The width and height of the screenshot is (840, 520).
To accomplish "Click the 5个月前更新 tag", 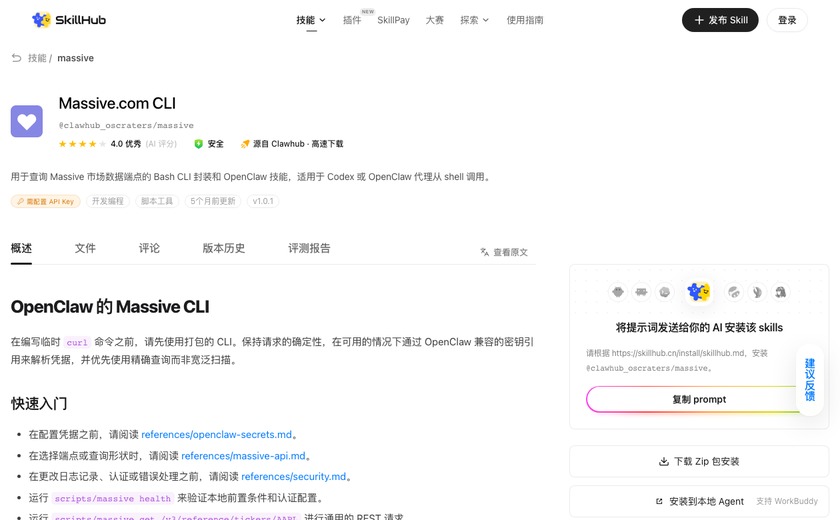I will click(x=213, y=201).
